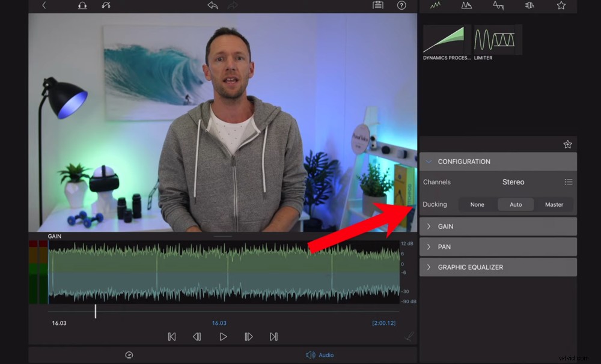Enable Auto ducking
Screen dimensions: 601x364
coord(515,204)
